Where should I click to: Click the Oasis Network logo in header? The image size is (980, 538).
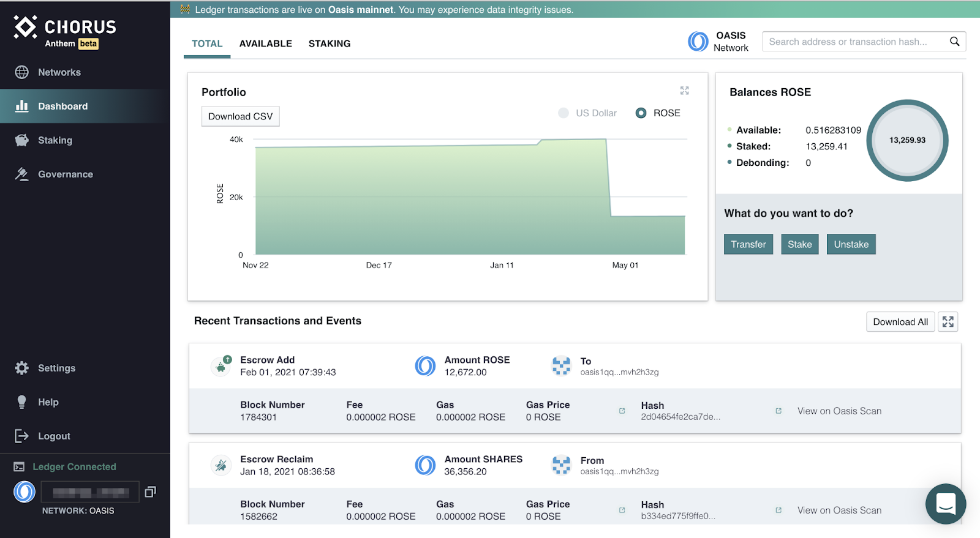[x=698, y=42]
